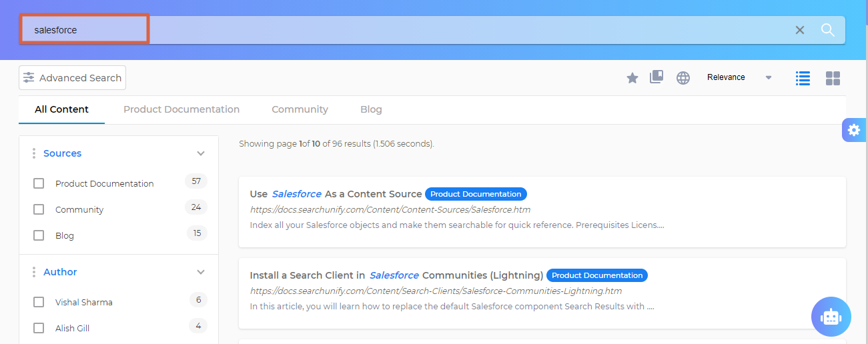The height and width of the screenshot is (344, 868).
Task: Open the saved results stack icon
Action: 657,77
